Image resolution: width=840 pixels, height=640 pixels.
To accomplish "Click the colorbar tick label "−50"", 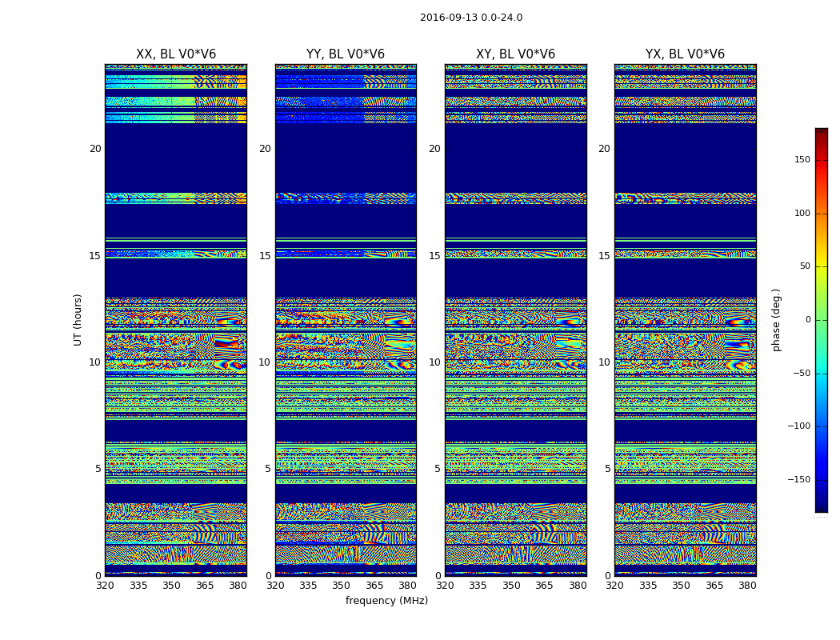I will (x=802, y=373).
